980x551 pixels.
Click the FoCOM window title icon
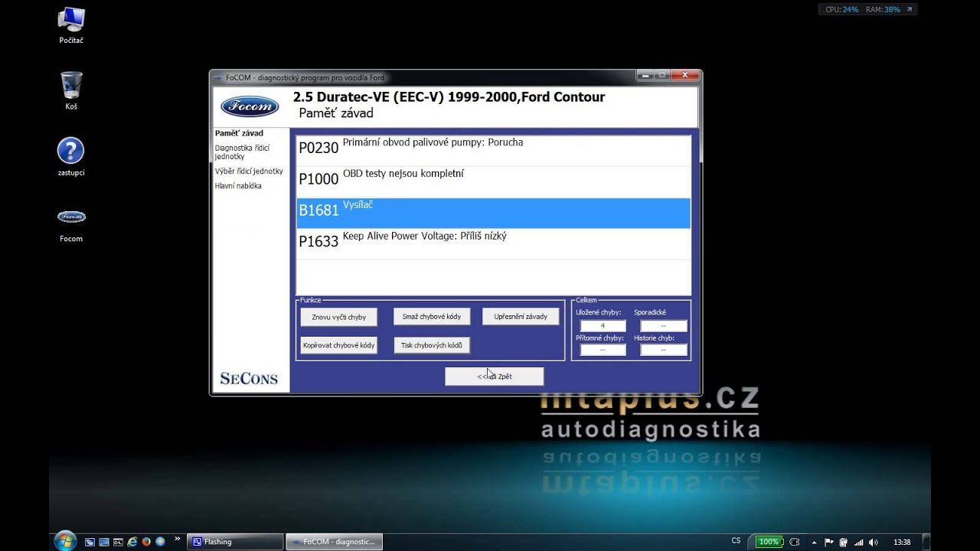[x=217, y=77]
